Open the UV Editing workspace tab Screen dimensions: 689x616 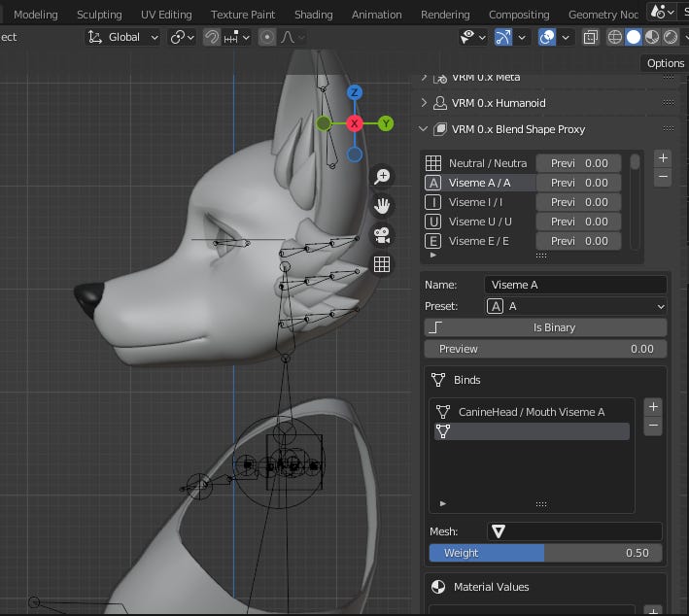pos(166,15)
